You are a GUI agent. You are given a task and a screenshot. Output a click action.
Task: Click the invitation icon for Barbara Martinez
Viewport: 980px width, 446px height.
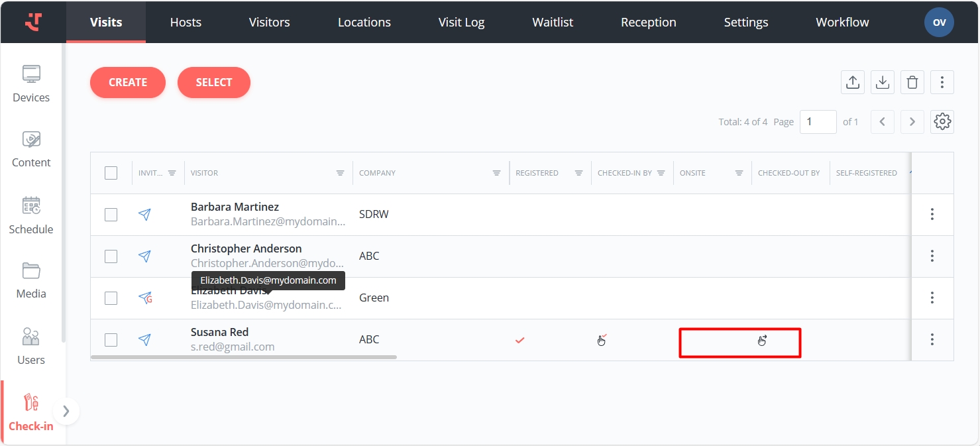[144, 215]
